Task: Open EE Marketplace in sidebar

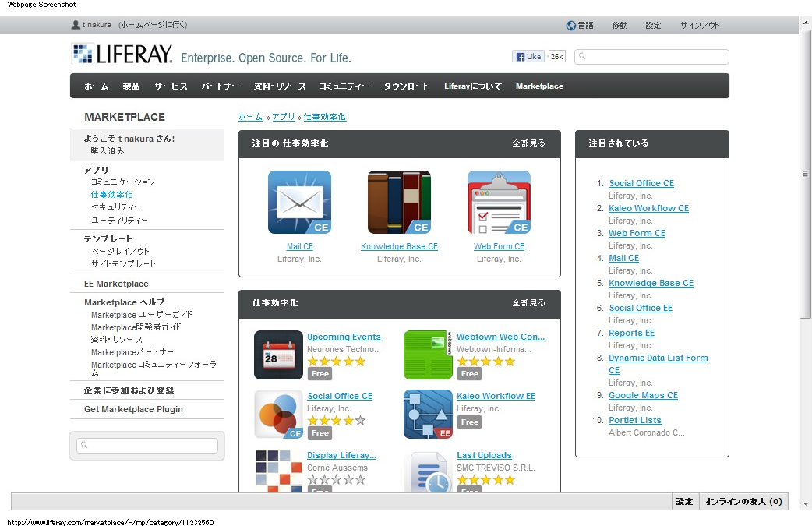Action: (116, 284)
